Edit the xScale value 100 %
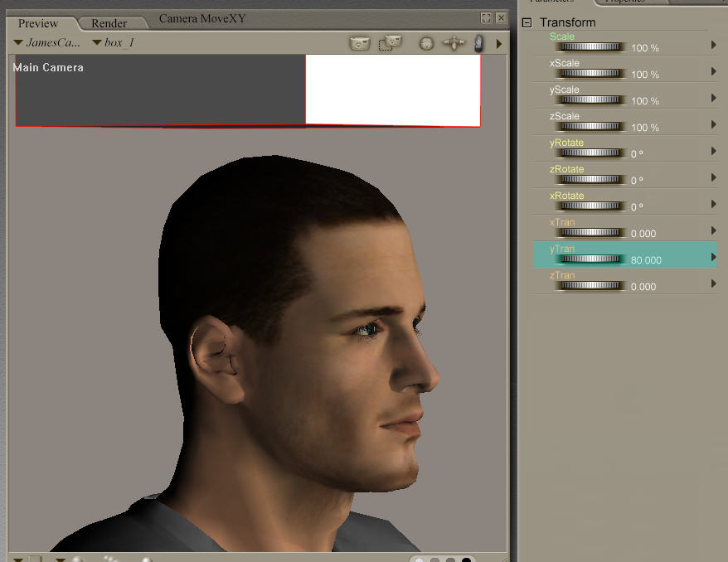 click(x=645, y=75)
